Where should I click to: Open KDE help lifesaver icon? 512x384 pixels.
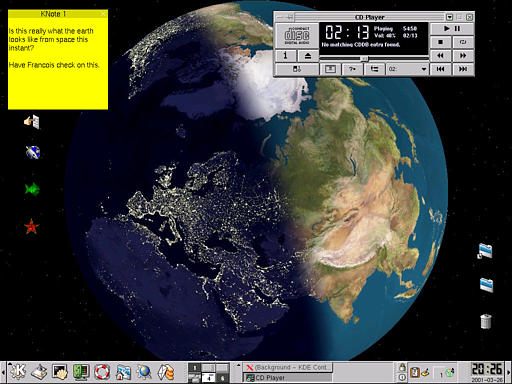[102, 371]
